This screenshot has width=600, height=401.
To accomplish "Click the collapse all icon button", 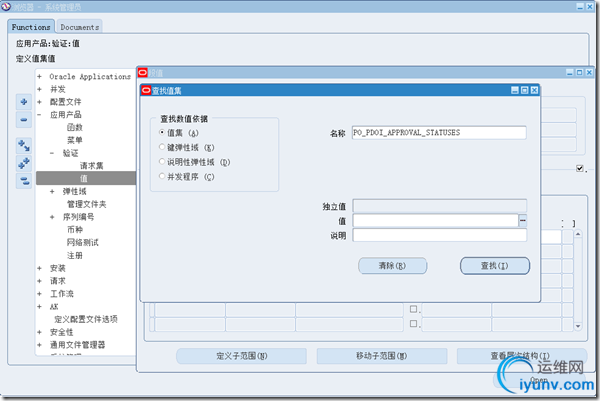I will pyautogui.click(x=24, y=181).
